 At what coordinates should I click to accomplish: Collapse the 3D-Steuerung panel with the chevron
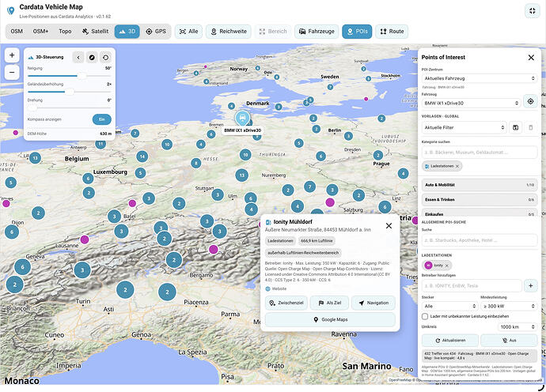[78, 58]
